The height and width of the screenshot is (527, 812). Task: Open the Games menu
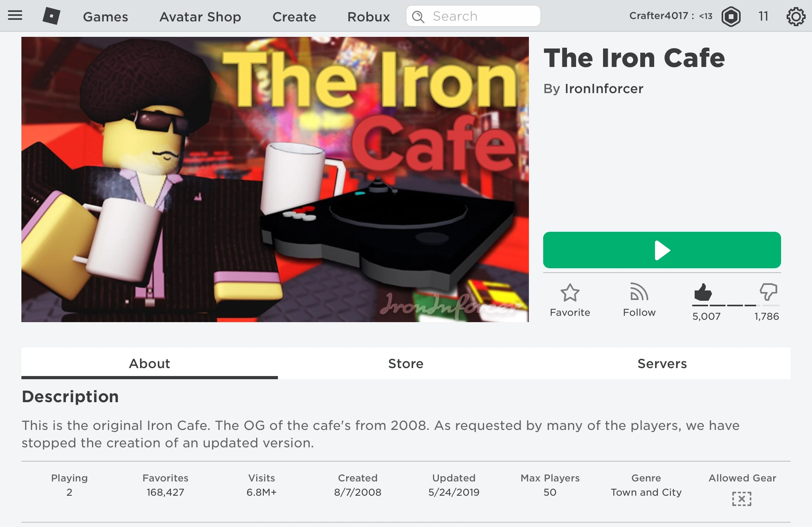105,17
